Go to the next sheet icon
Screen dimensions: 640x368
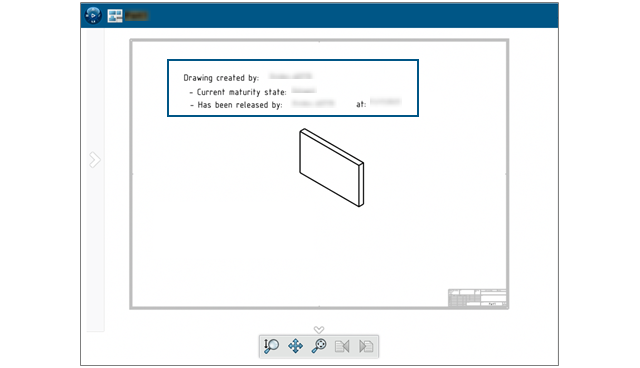click(x=366, y=346)
